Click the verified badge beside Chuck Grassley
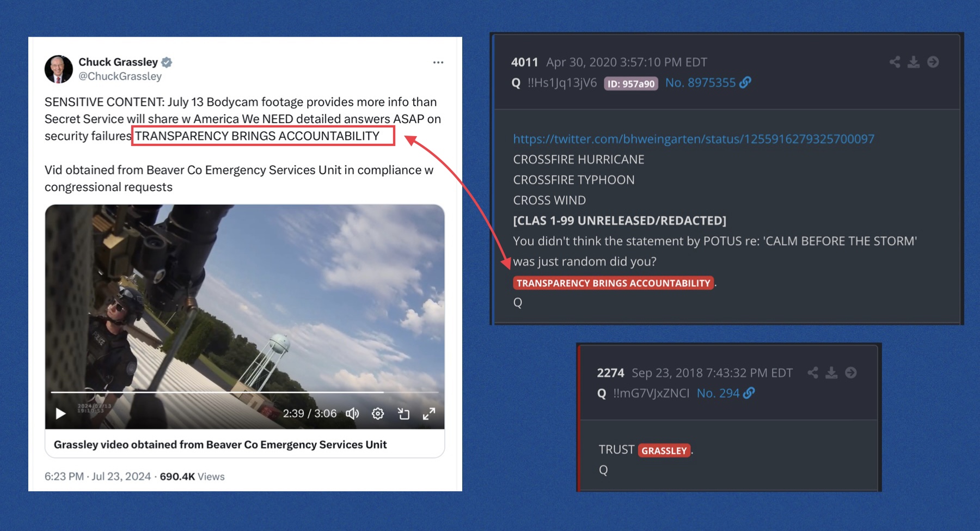Screen dimensions: 980x531 pyautogui.click(x=167, y=62)
